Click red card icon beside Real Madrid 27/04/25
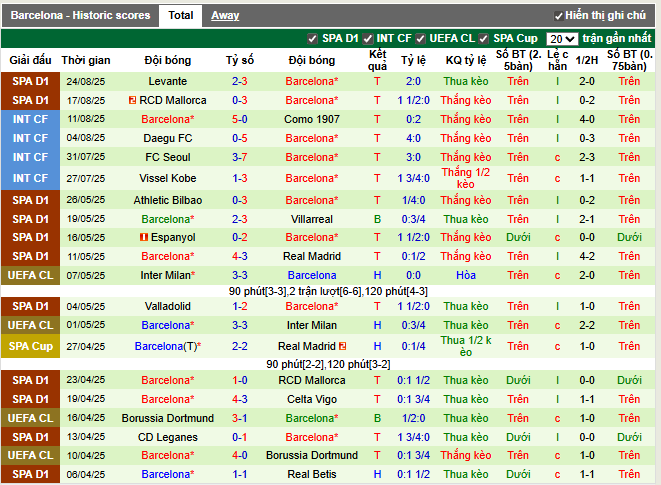 (x=343, y=346)
